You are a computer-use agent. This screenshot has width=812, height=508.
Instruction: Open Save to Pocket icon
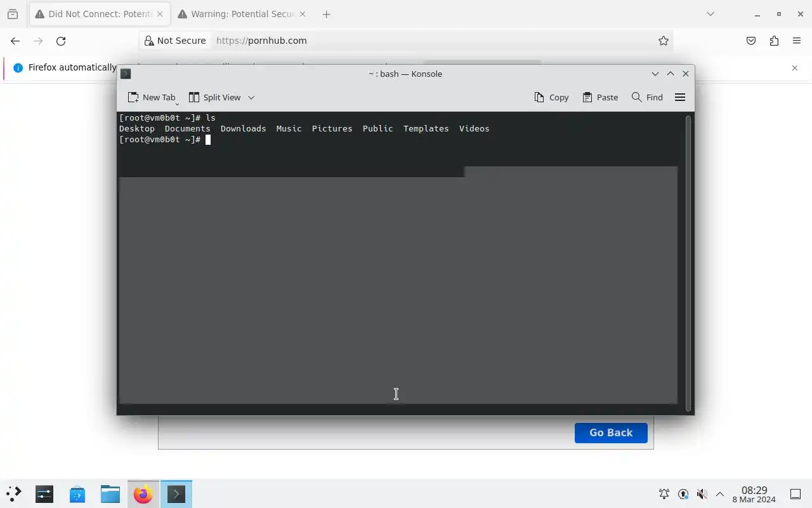(x=751, y=41)
